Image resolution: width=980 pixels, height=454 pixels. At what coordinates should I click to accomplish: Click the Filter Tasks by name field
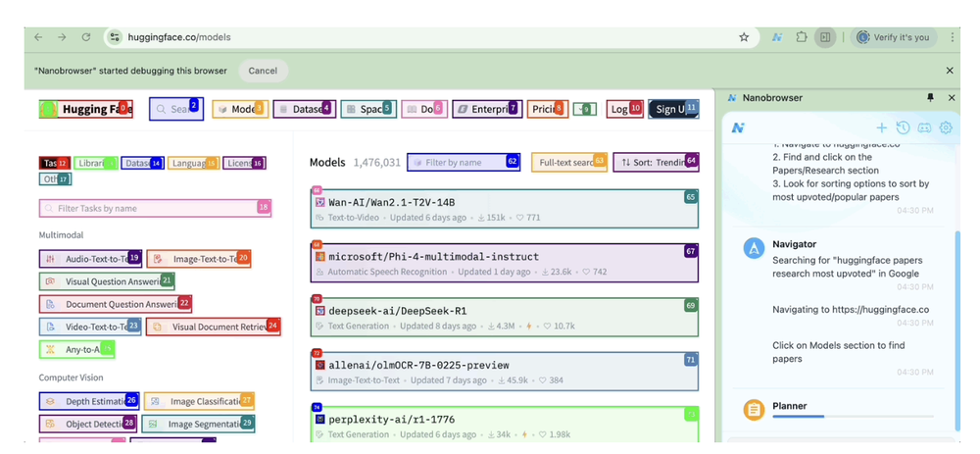click(x=154, y=208)
